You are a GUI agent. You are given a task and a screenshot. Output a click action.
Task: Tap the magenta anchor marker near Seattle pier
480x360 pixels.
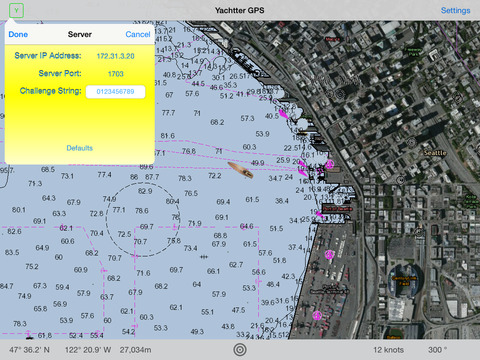pos(329,164)
